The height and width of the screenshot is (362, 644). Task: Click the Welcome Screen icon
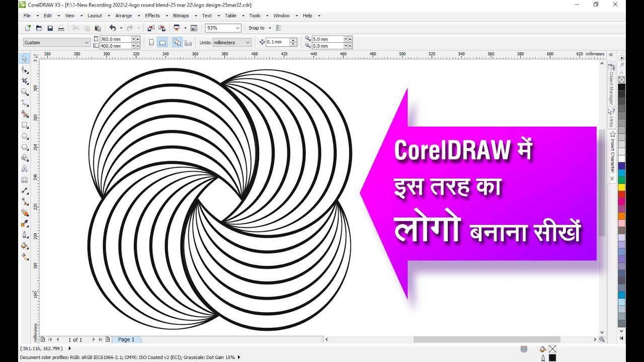pyautogui.click(x=194, y=28)
